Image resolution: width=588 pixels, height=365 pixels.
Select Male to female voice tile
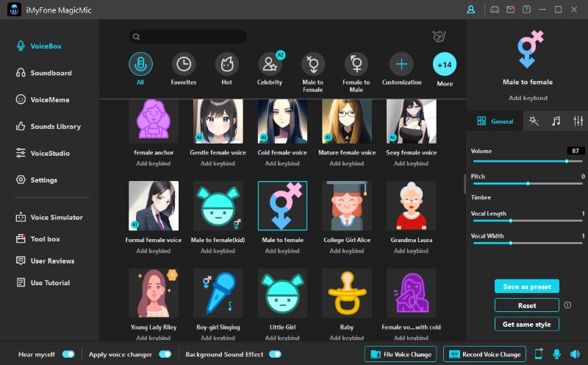click(x=282, y=206)
